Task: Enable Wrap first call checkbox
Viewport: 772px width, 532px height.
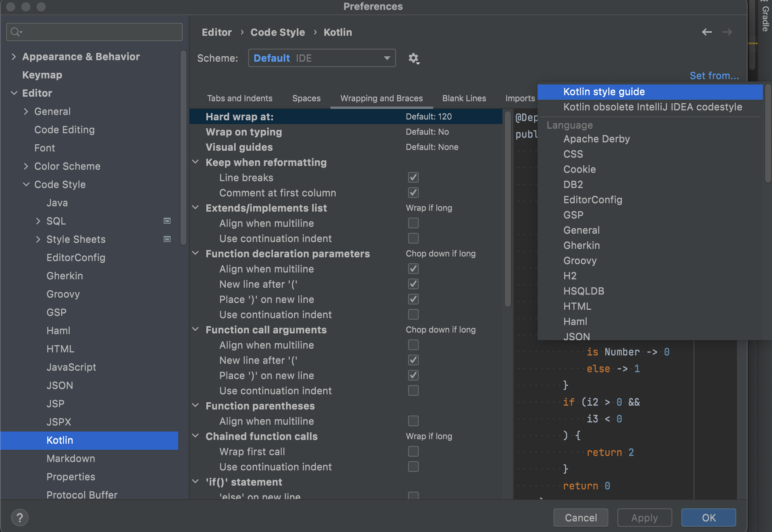Action: click(x=413, y=451)
